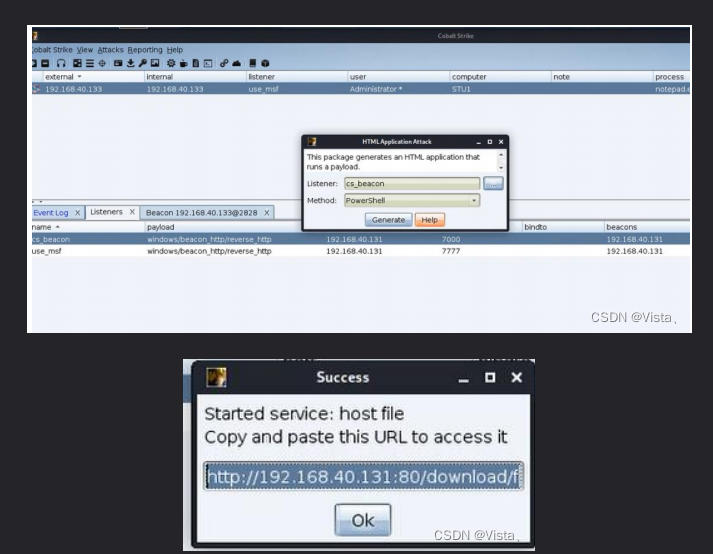Click the book help toolbar icon
The width and height of the screenshot is (713, 554).
pyautogui.click(x=253, y=63)
